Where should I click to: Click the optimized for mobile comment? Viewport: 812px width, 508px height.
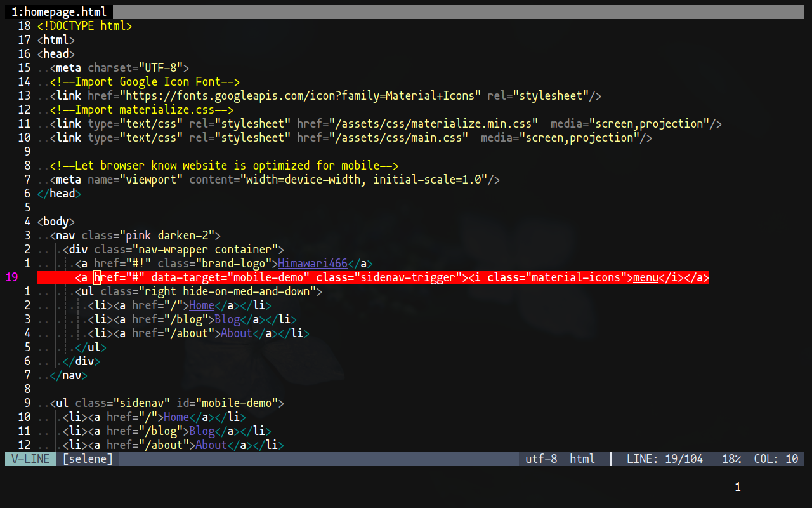[x=224, y=166]
